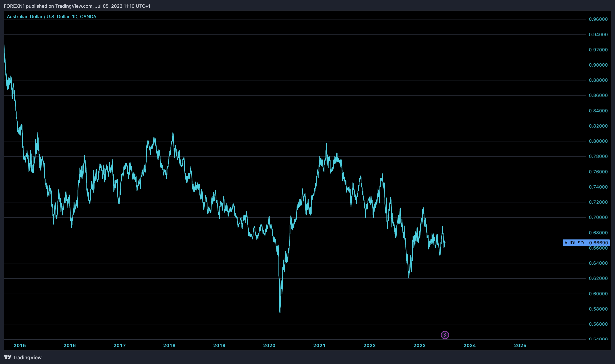Click the 2024 label on the time axis
This screenshot has width=615, height=364.
point(469,345)
